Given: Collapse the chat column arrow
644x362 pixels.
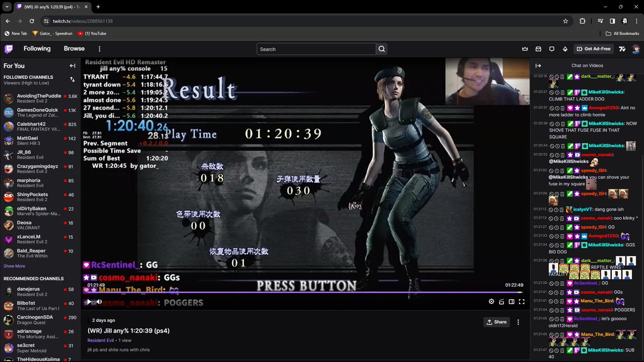Looking at the screenshot, I should (538, 65).
